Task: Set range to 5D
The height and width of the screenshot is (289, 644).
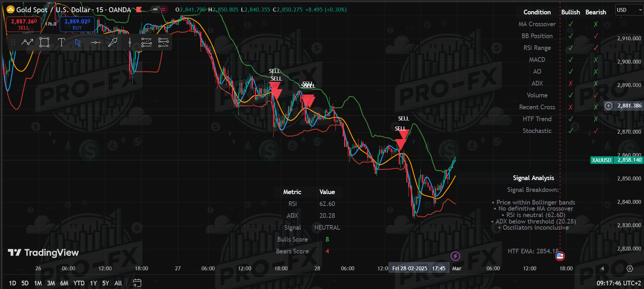Action: click(x=25, y=283)
